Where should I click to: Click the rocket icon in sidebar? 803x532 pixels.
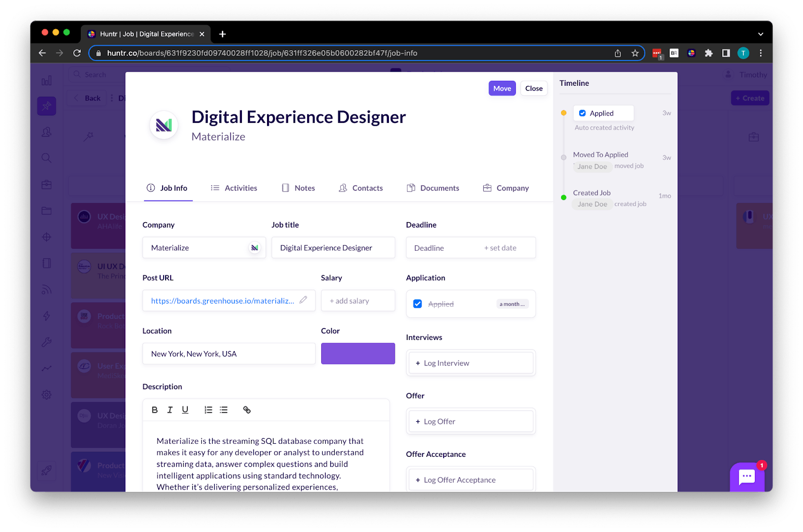pos(47,470)
